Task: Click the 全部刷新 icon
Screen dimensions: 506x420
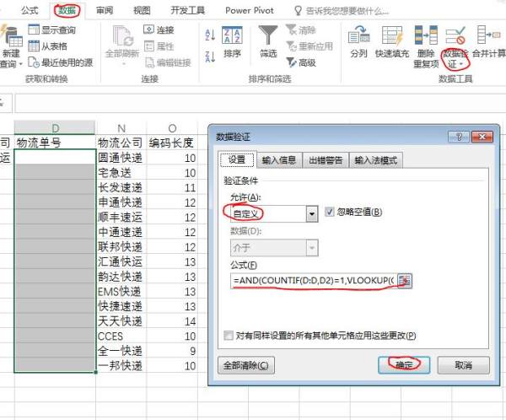Action: [x=122, y=36]
